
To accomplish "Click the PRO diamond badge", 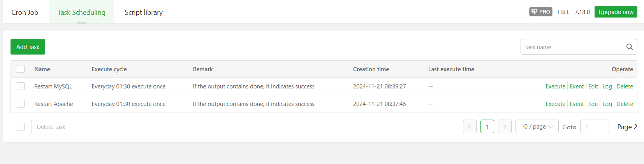I will pos(540,12).
